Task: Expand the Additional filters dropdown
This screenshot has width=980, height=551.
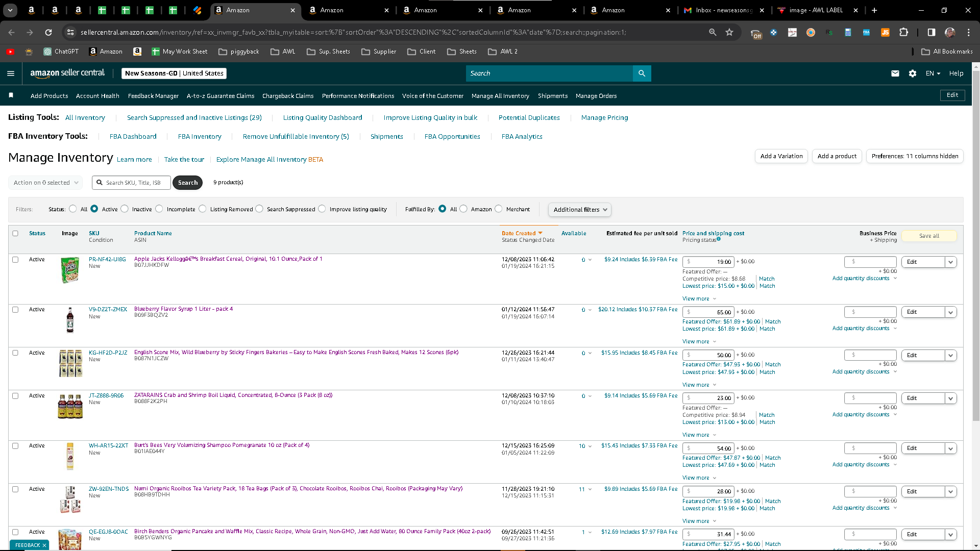Action: [x=579, y=210]
